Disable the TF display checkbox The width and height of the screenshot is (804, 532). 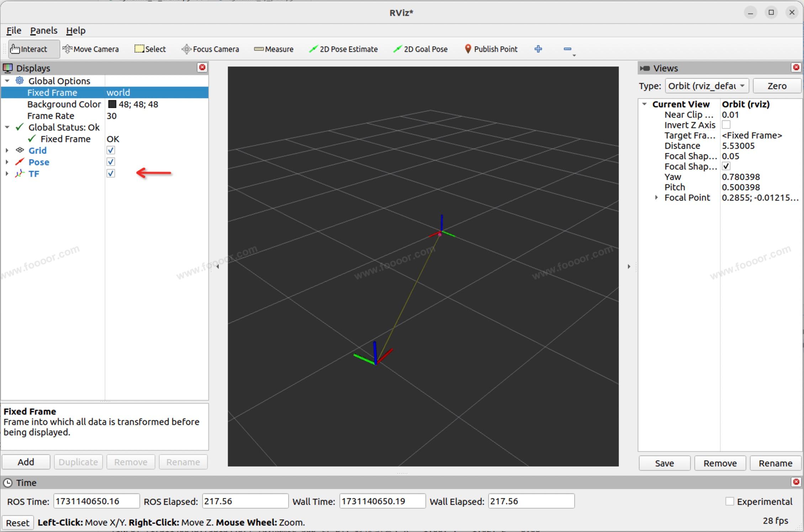pyautogui.click(x=111, y=174)
